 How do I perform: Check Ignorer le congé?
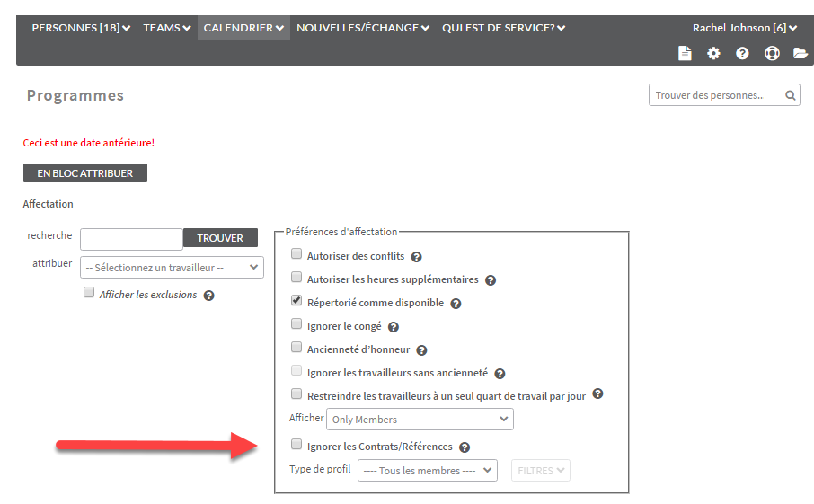(296, 323)
